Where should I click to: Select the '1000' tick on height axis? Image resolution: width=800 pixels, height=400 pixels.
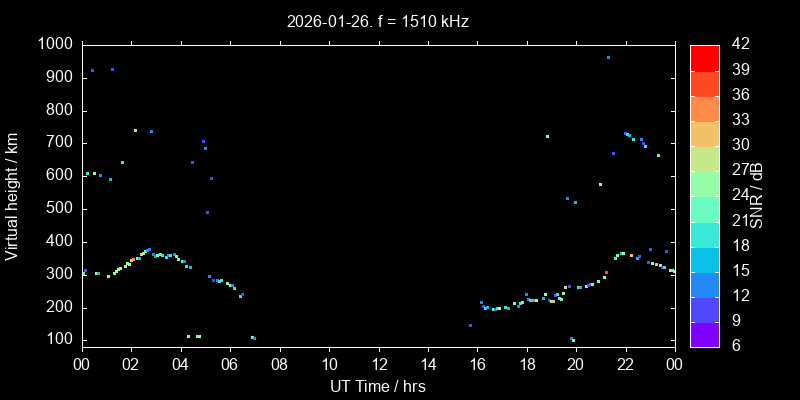55,44
